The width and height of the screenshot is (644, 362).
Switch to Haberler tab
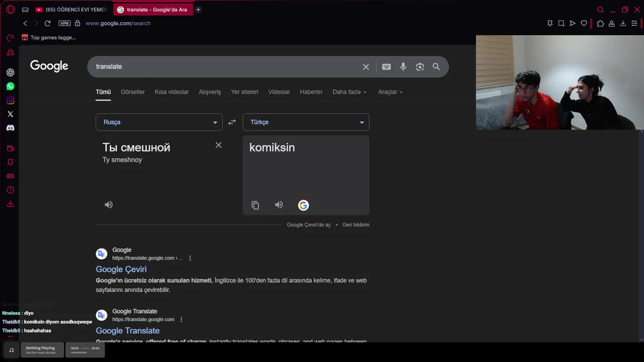tap(311, 92)
